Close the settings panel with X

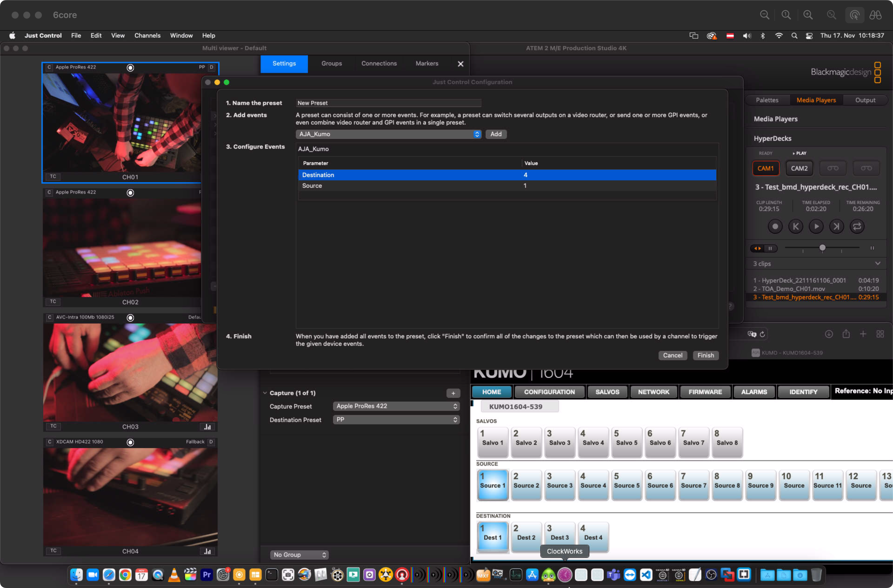pos(460,64)
